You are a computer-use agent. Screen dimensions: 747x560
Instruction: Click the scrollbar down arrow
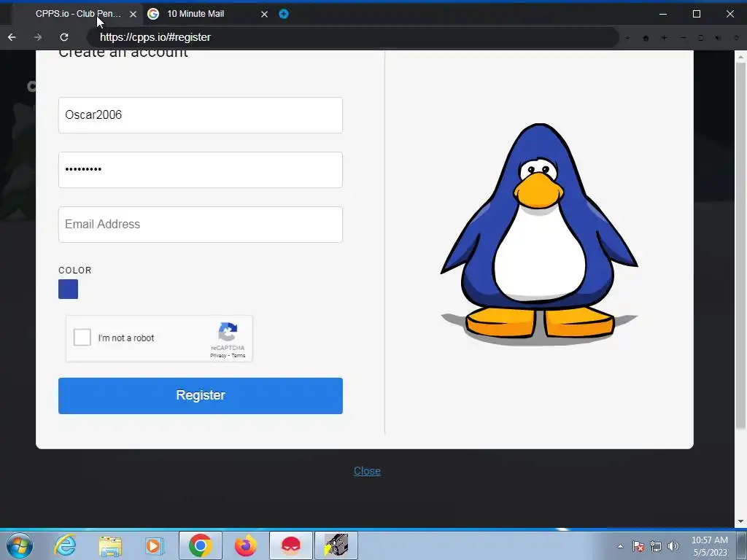[740, 522]
